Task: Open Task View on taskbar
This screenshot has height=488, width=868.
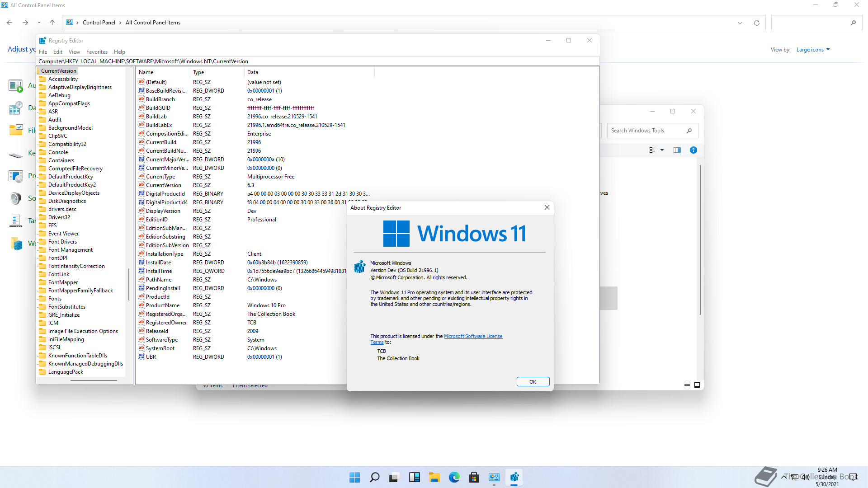Action: click(394, 477)
